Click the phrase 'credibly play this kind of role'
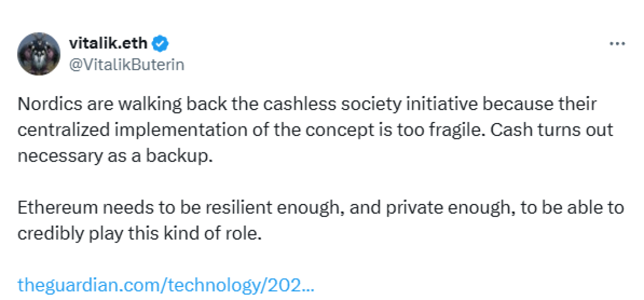The height and width of the screenshot is (300, 644). pyautogui.click(x=138, y=233)
